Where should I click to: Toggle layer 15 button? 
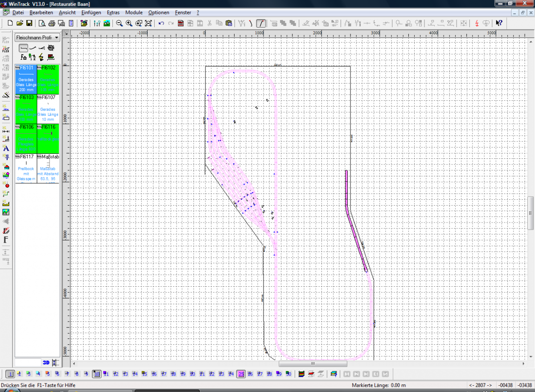[144, 374]
